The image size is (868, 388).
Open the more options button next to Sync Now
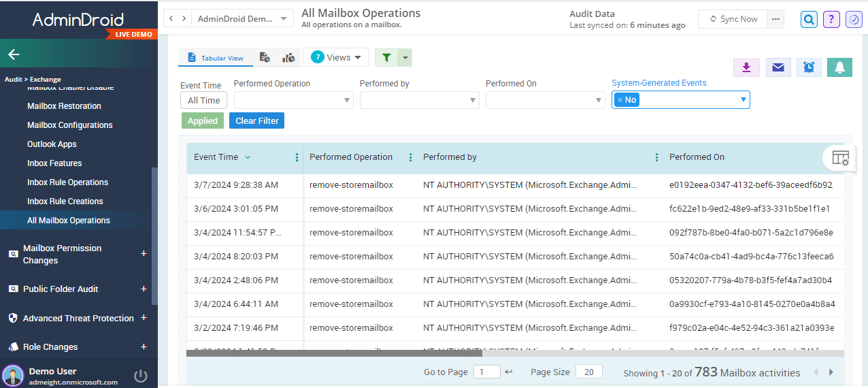click(x=775, y=19)
